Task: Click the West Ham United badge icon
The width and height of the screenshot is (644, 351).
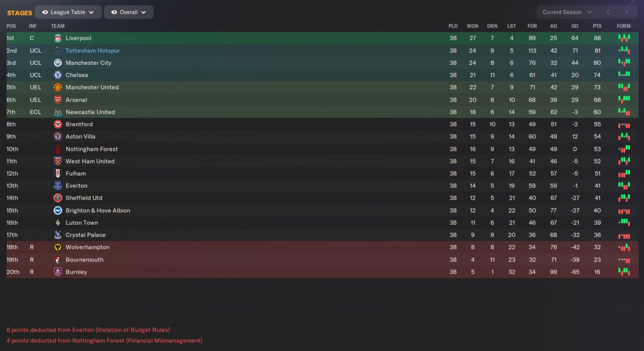Action: [58, 161]
